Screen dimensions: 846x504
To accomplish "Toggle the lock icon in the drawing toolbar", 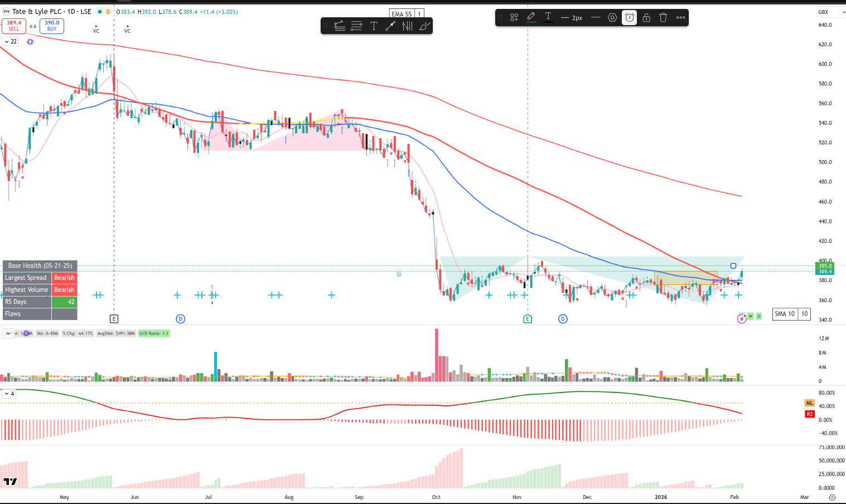I will [646, 18].
